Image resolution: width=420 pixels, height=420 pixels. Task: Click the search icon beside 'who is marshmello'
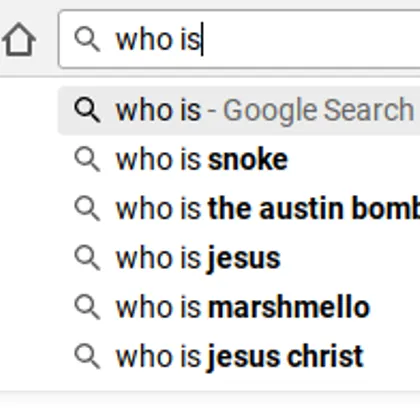[x=87, y=307]
